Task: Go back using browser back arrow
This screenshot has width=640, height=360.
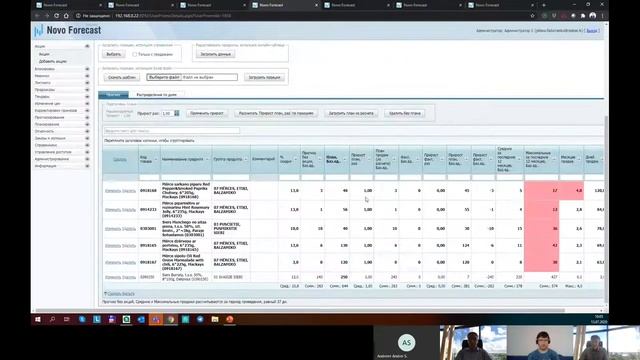Action: tap(37, 16)
